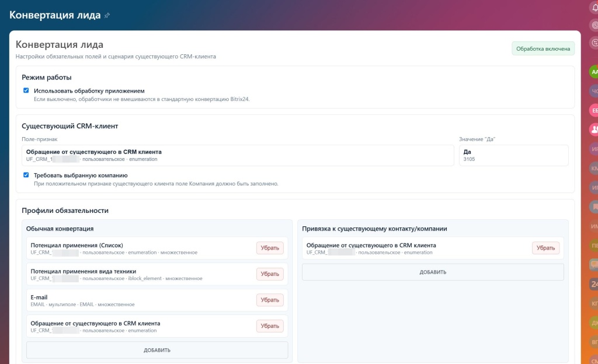
Task: Uncheck Требовать выбранную компанию
Action: 26,175
